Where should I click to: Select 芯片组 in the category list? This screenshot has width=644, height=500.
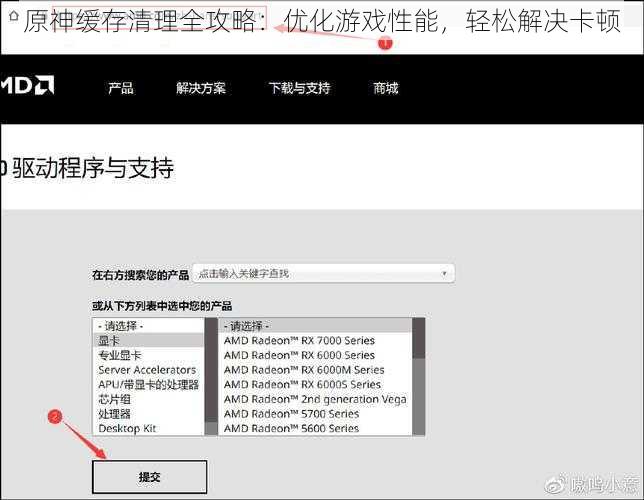(x=148, y=399)
